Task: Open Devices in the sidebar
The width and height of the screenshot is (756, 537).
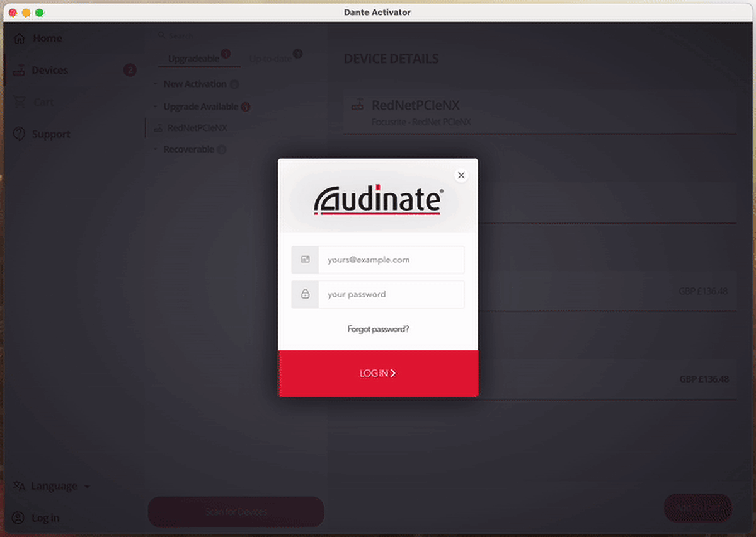Action: [50, 71]
